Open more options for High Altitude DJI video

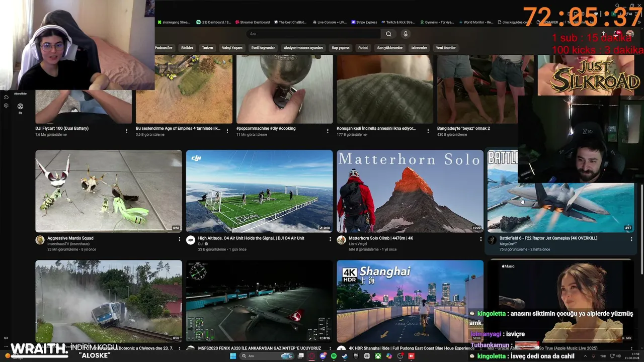[x=330, y=239]
